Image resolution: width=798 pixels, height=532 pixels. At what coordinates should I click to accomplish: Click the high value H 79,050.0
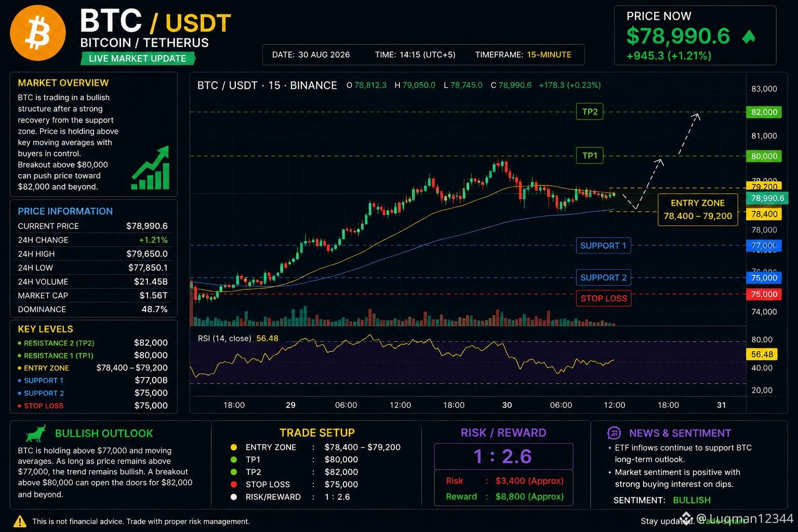(415, 85)
